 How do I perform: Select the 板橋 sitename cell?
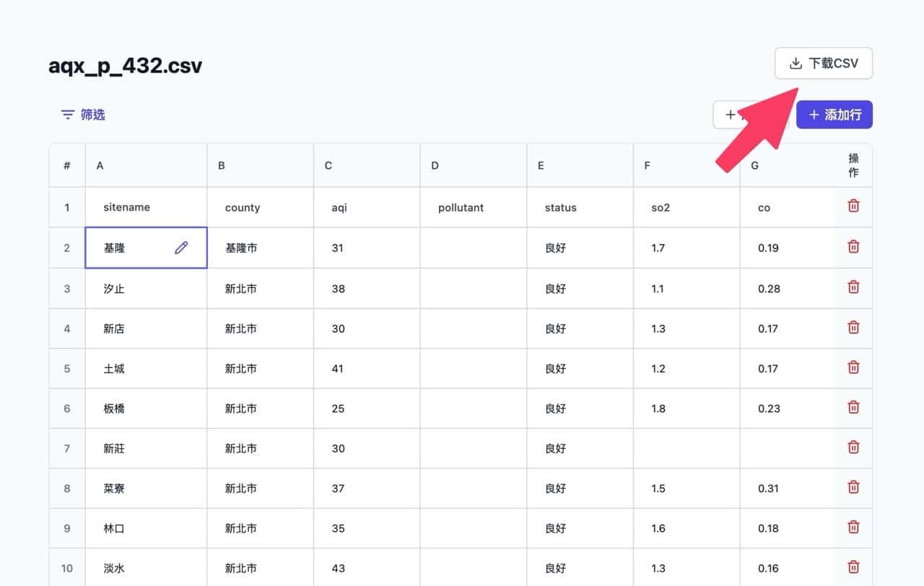147,408
